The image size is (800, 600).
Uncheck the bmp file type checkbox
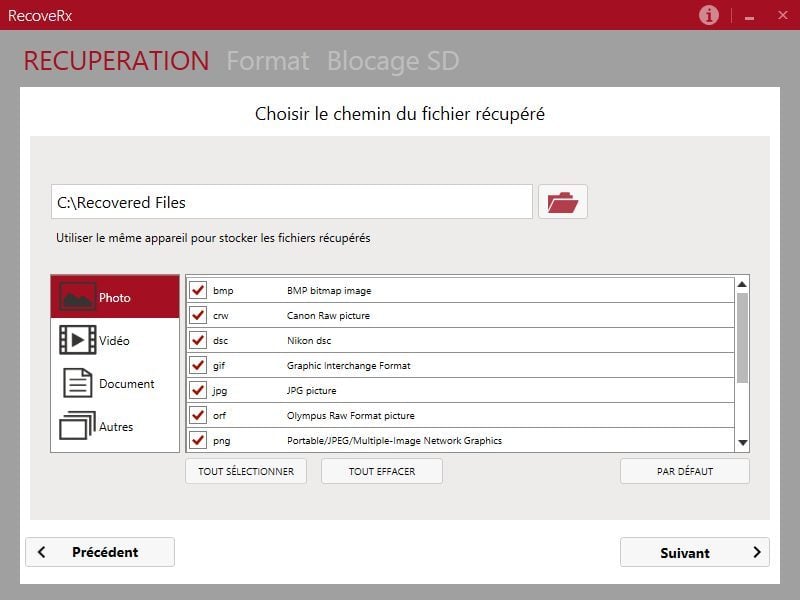point(198,290)
